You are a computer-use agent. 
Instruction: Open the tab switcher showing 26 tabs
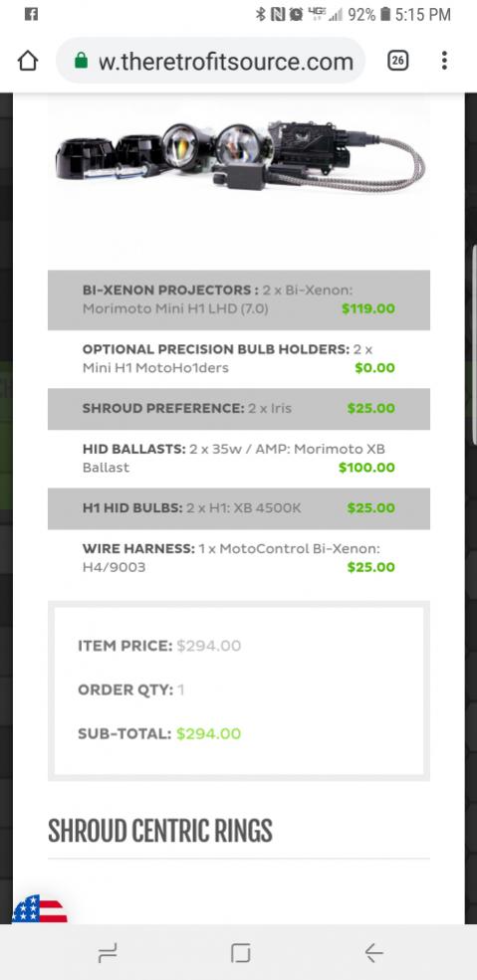(x=397, y=61)
